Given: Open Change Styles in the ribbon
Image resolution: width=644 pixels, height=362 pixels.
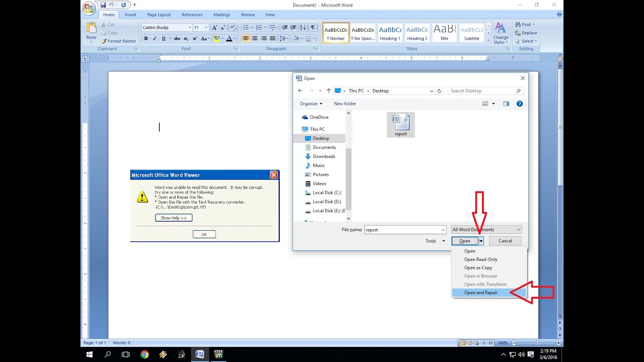Looking at the screenshot, I should (x=501, y=33).
